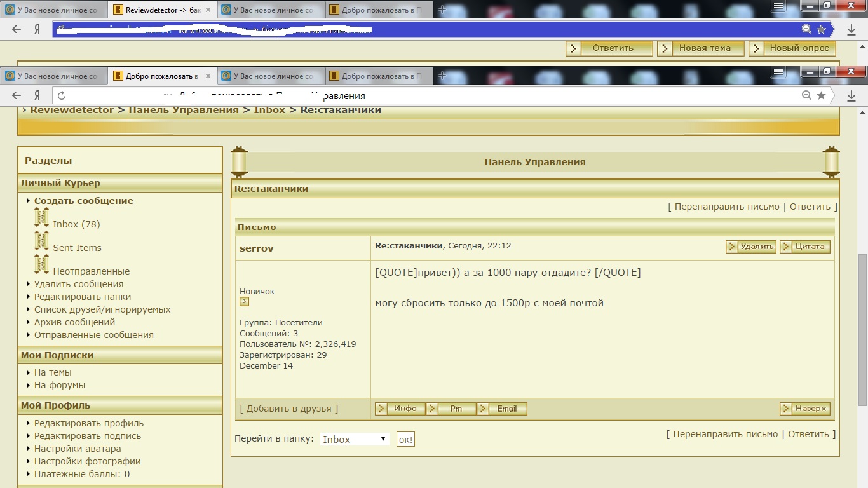868x488 pixels.
Task: Click the Неотправленные folder scroll icon
Action: coord(41,265)
